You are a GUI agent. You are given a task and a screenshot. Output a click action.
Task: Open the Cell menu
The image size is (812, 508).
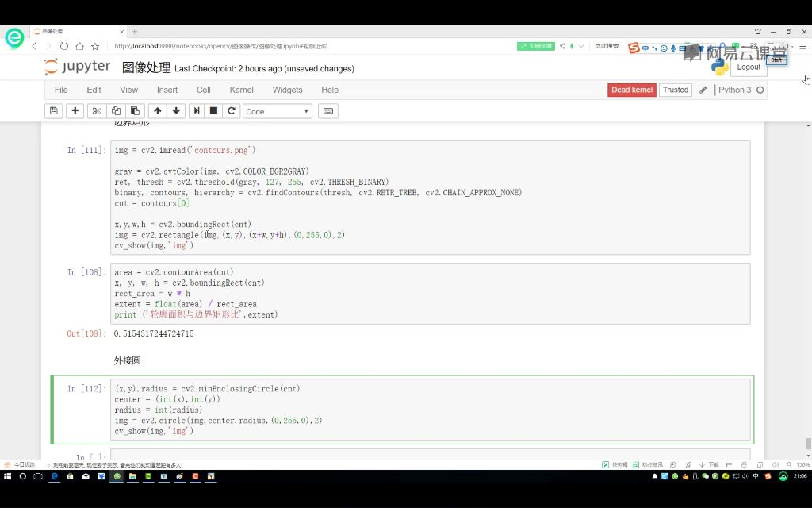(x=204, y=90)
